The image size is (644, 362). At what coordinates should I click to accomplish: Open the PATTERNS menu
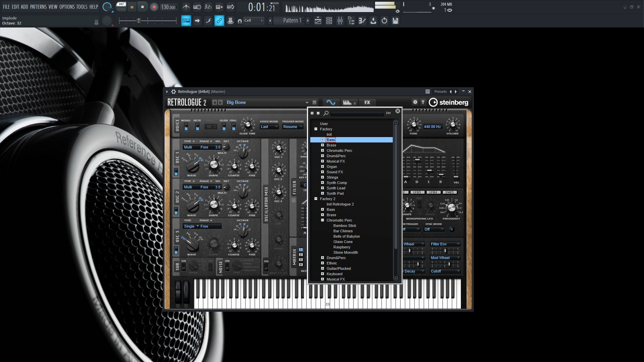[38, 7]
